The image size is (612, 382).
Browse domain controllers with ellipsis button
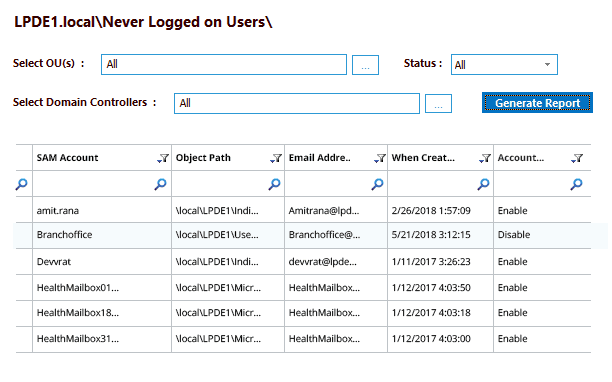(x=438, y=103)
